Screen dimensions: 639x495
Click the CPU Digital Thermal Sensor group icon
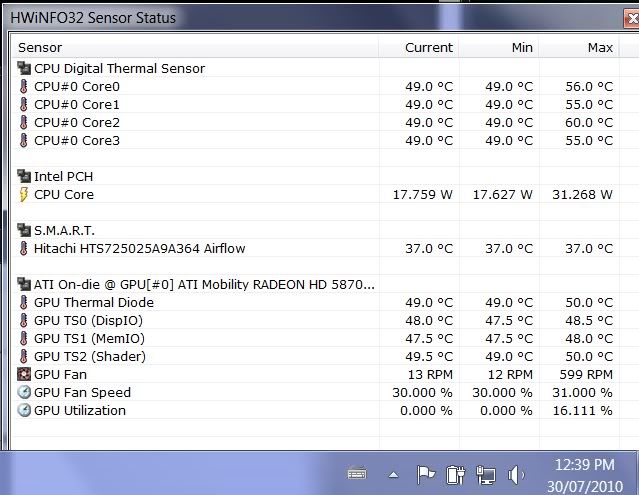click(x=24, y=68)
